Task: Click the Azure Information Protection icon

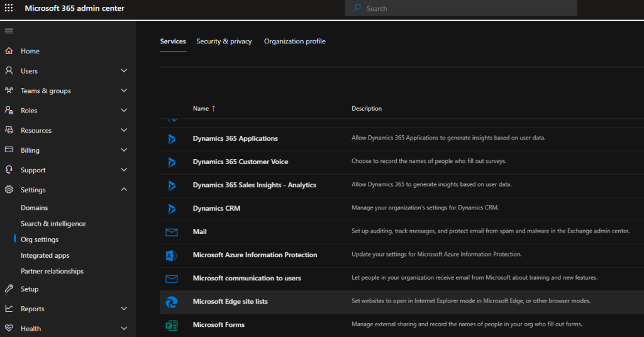Action: pyautogui.click(x=172, y=255)
